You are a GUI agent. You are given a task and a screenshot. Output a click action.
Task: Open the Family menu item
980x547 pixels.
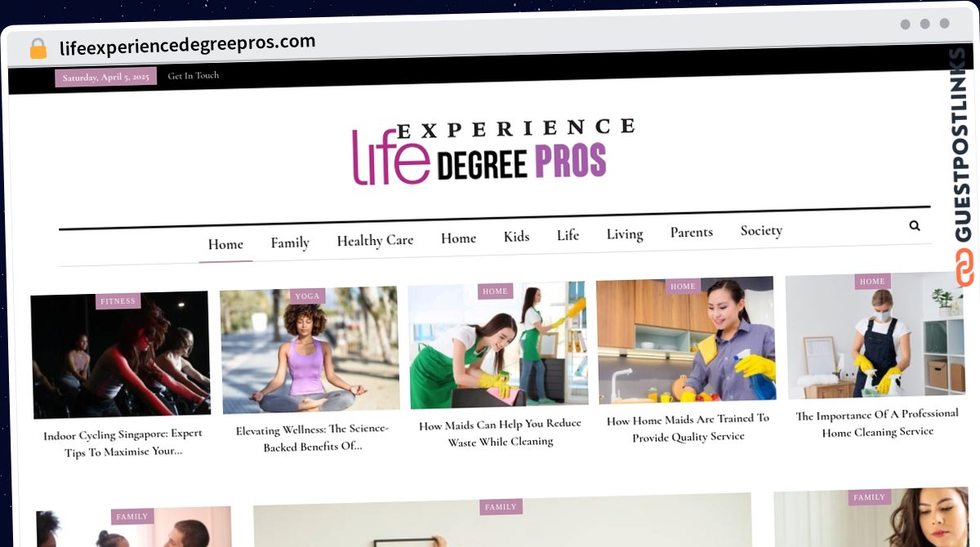click(290, 242)
